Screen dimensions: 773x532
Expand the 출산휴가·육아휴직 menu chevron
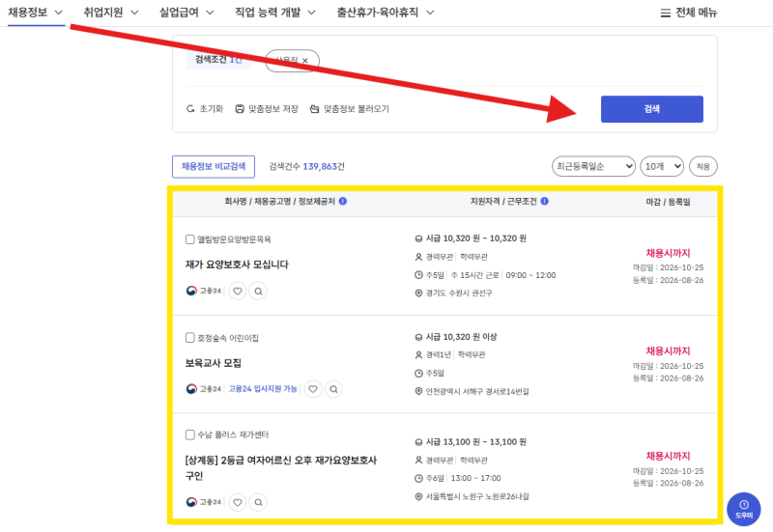coord(430,13)
